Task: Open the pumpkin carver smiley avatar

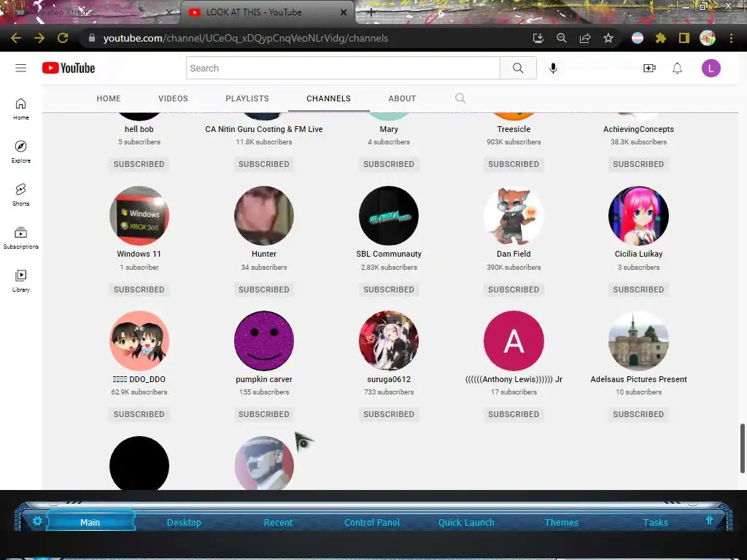Action: click(x=264, y=341)
